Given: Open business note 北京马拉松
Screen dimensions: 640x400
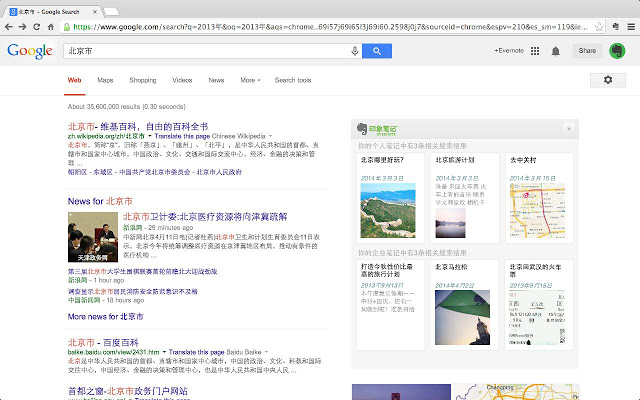Looking at the screenshot, I should pyautogui.click(x=464, y=304).
